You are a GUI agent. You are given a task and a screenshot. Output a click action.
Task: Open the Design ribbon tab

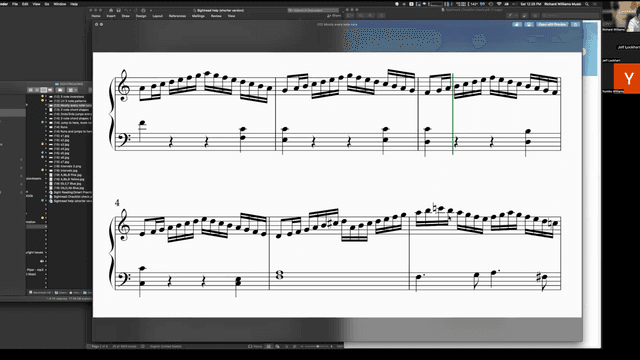[141, 16]
